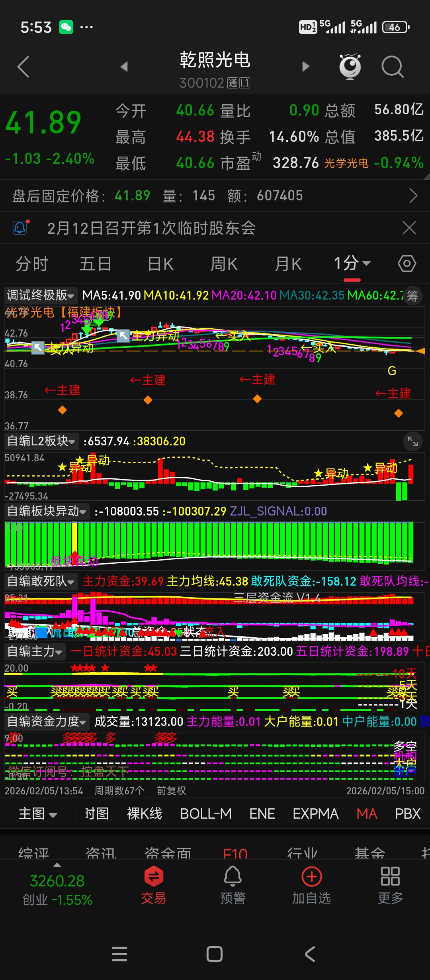Open the 1分 period dropdown
Screen dimensions: 430x980
pyautogui.click(x=352, y=264)
